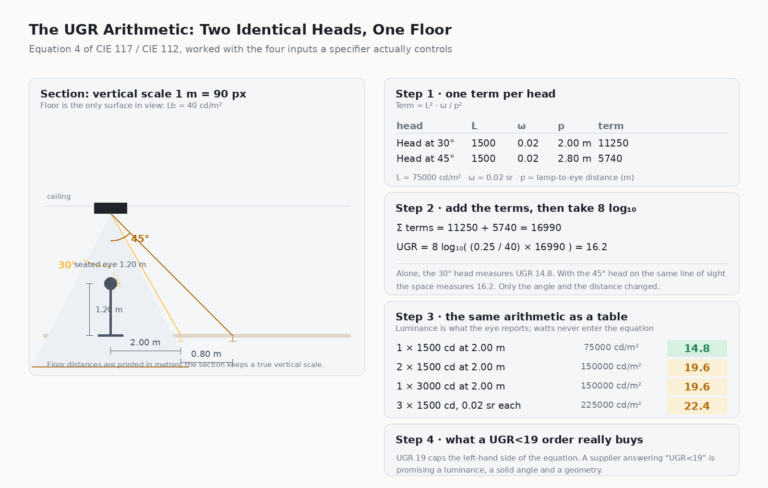The width and height of the screenshot is (768, 488).
Task: Click the "ceiling" label in the section drawing
Action: pos(59,196)
